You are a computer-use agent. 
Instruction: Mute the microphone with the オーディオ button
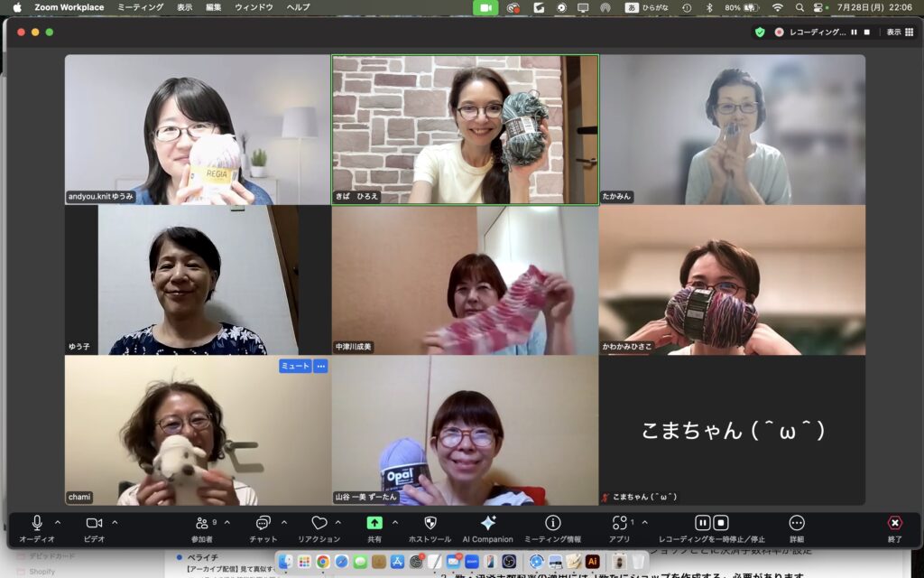[x=37, y=523]
